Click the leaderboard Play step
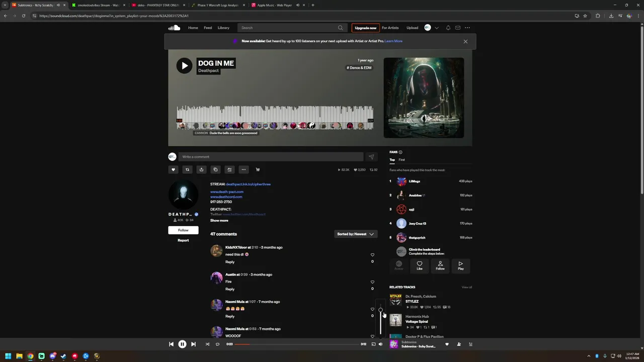This screenshot has width=644, height=362. (460, 265)
